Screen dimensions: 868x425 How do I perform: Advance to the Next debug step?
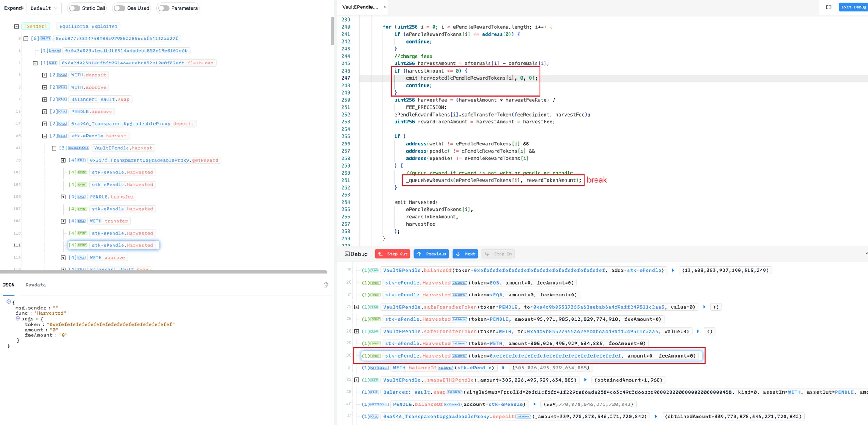(465, 254)
